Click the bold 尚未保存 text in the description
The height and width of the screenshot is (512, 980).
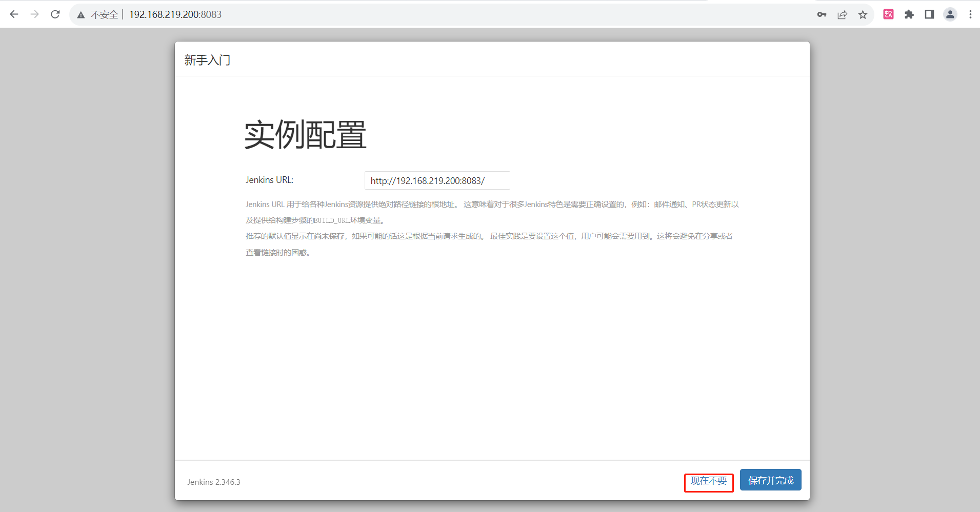329,236
